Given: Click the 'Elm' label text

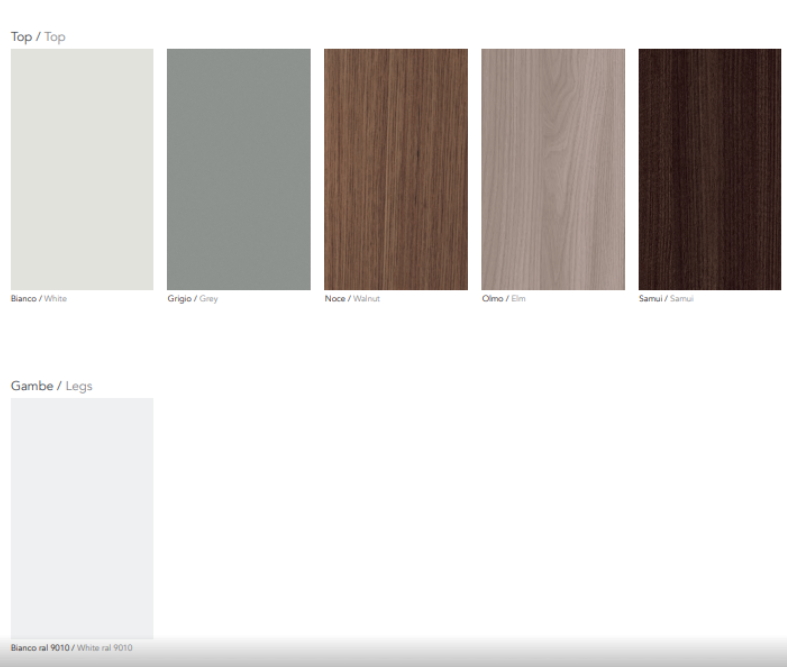Looking at the screenshot, I should coord(518,299).
